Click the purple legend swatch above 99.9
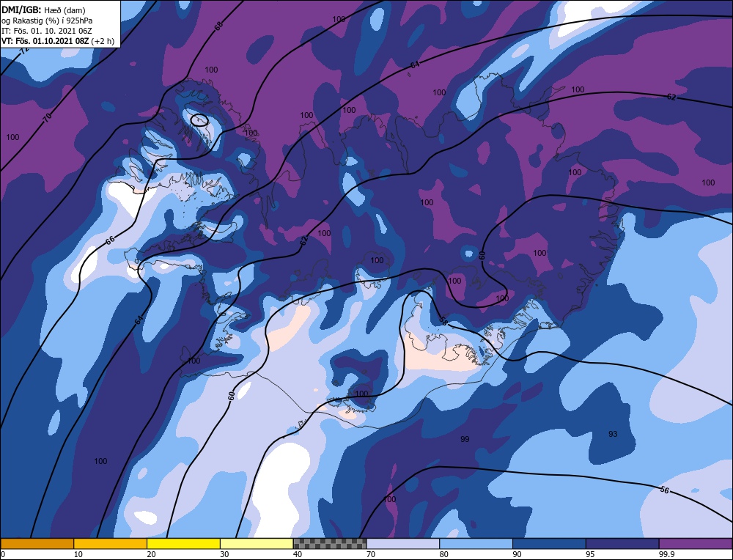Viewport: 733px width, 560px height. click(696, 544)
